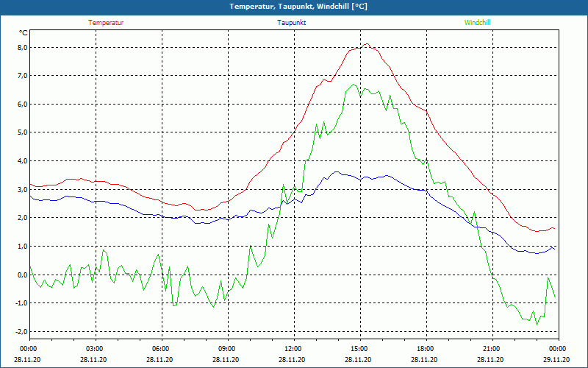This screenshot has height=368, width=588.
Task: Click the 18:00 time axis label
Action: [426, 348]
